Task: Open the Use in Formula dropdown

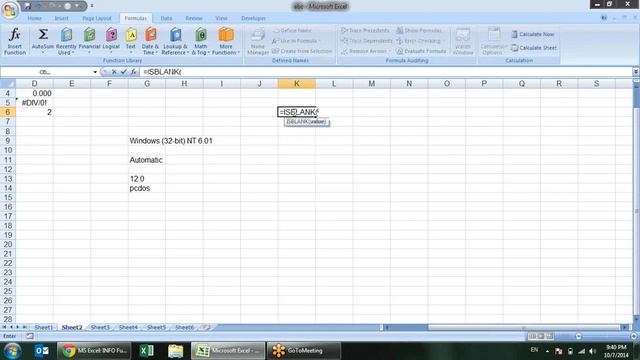Action: coord(296,41)
